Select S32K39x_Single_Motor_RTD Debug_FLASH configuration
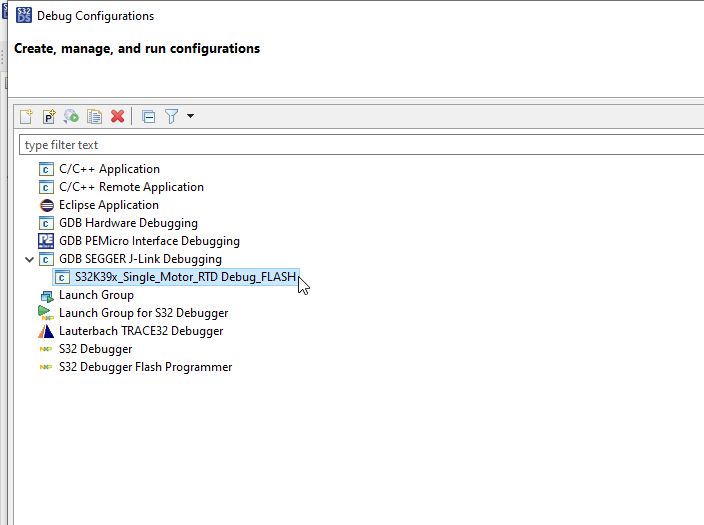The image size is (704, 525). pos(185,277)
